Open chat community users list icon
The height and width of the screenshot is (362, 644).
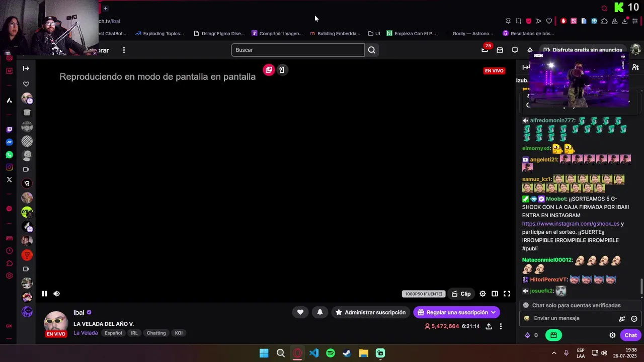pyautogui.click(x=635, y=67)
